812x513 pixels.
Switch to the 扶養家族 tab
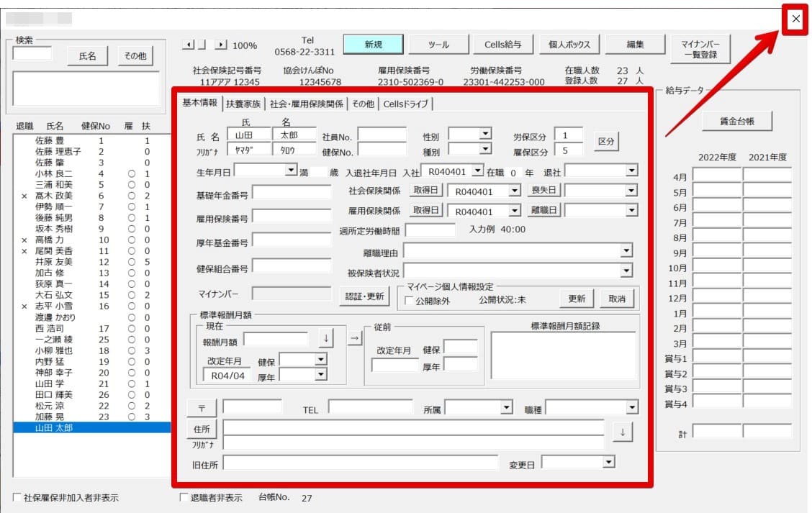tap(243, 104)
